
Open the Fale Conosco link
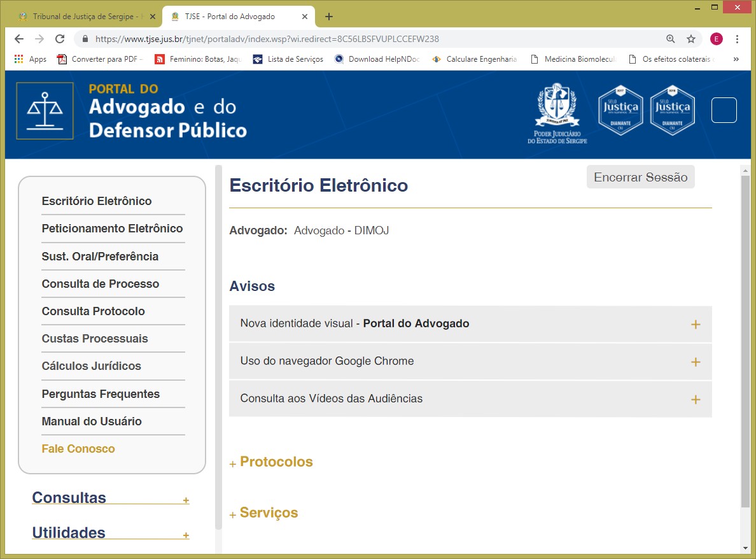pos(78,449)
